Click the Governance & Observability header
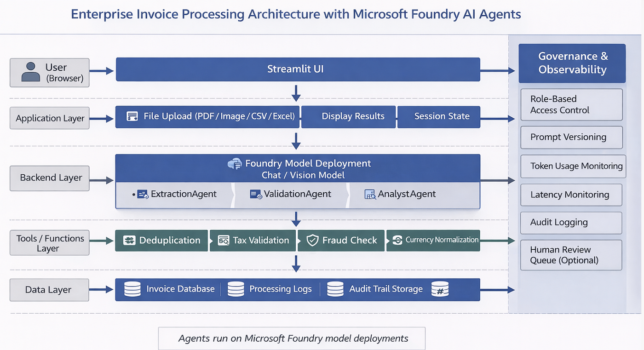The height and width of the screenshot is (350, 644). 572,63
